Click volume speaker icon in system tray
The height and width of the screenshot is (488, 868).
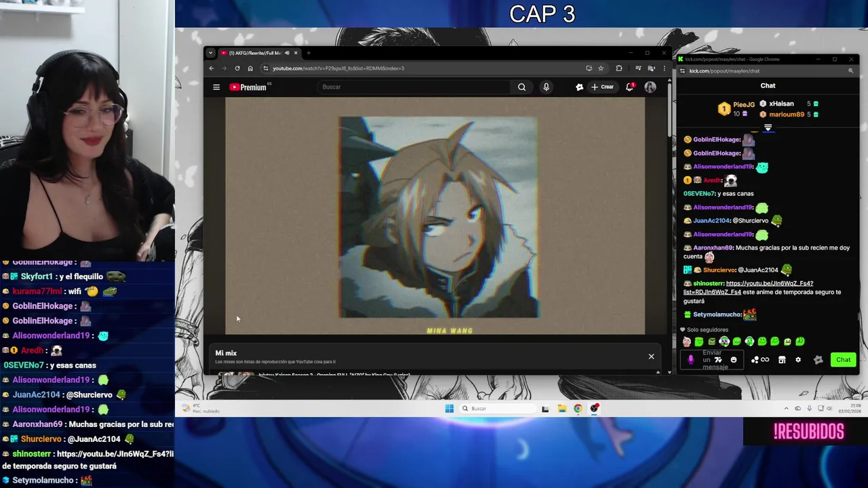(x=831, y=409)
